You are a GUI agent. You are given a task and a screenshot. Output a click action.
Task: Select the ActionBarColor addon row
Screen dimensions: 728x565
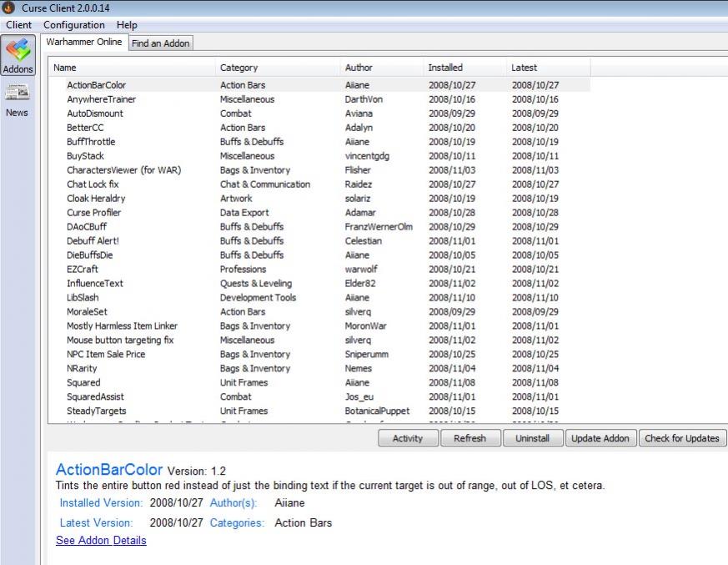tap(319, 85)
